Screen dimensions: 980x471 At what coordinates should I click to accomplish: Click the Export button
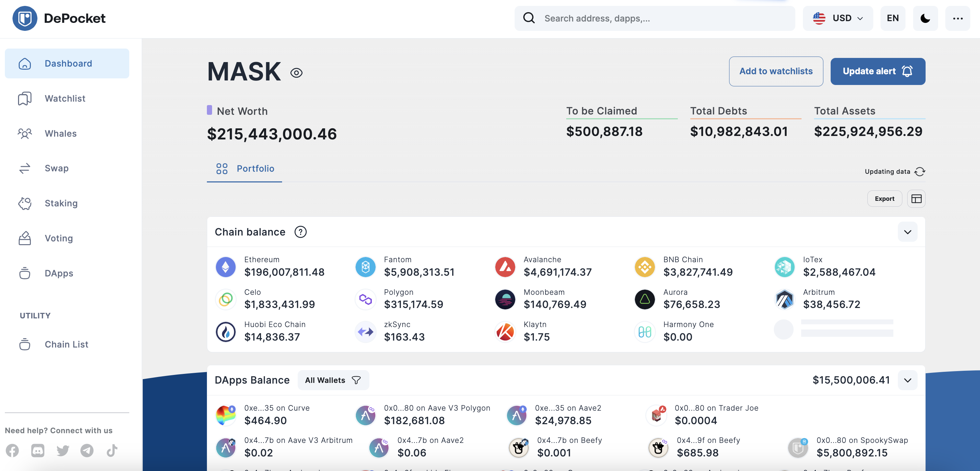coord(884,199)
